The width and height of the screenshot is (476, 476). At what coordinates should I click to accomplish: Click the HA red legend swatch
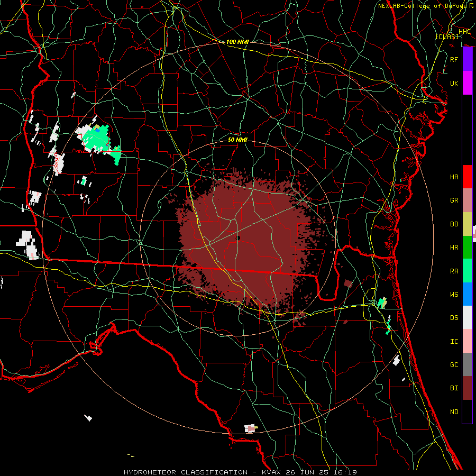pyautogui.click(x=467, y=177)
